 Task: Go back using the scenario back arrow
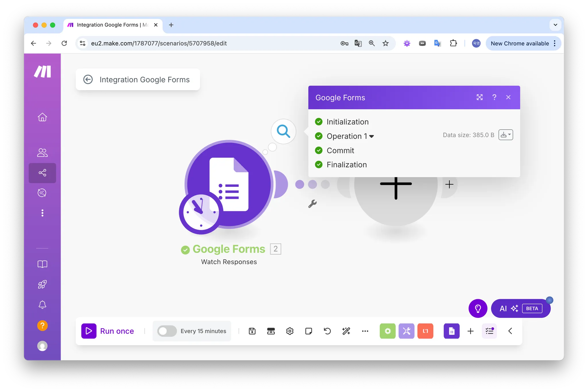88,79
